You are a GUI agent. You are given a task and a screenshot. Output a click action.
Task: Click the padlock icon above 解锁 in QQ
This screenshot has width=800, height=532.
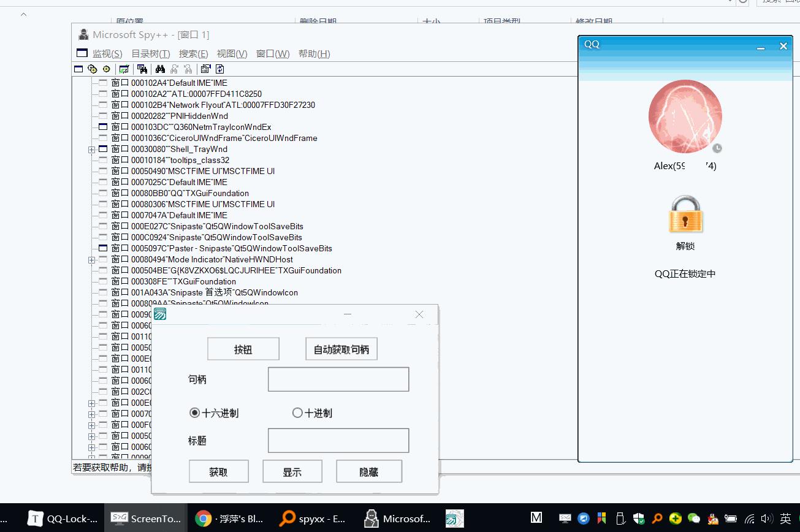[x=685, y=215]
